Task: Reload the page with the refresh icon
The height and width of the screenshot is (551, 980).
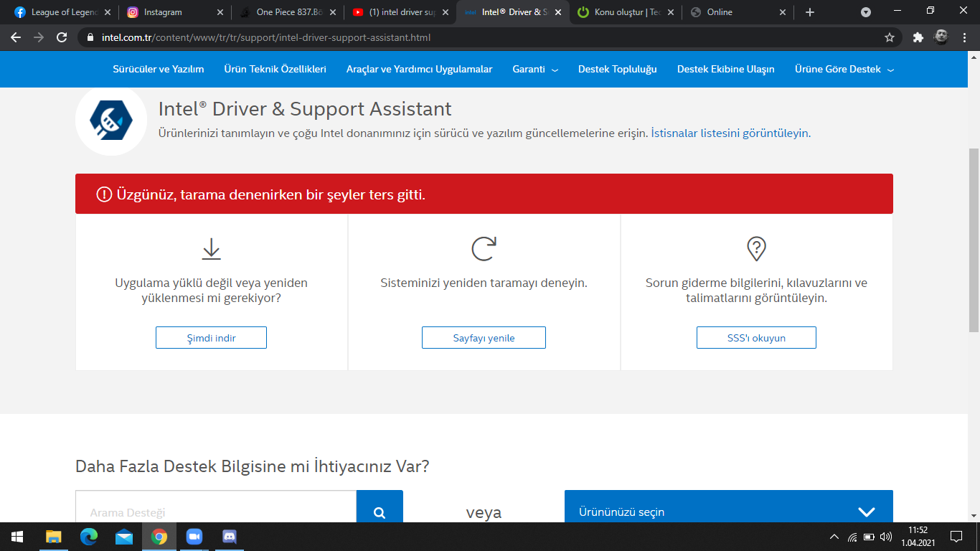Action: (62, 37)
